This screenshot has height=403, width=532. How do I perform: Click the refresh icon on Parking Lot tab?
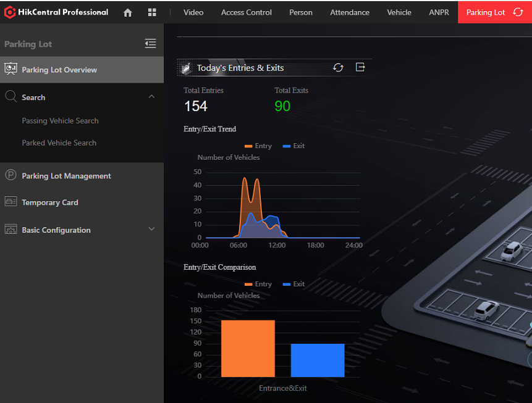click(518, 12)
